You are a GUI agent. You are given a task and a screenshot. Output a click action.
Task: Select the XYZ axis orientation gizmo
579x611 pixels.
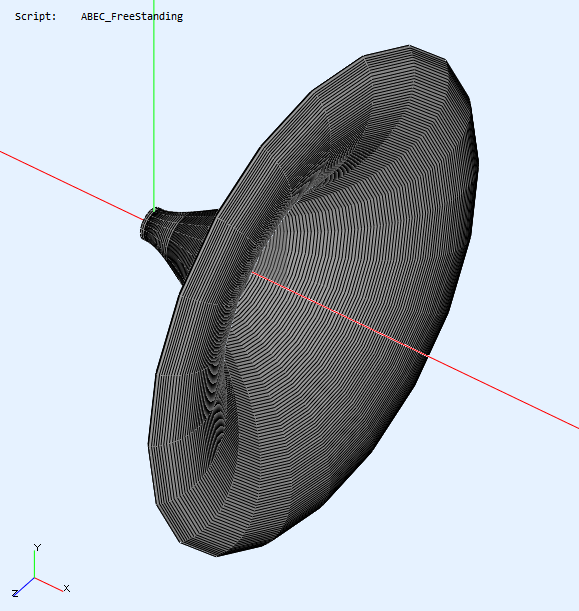[x=41, y=570]
